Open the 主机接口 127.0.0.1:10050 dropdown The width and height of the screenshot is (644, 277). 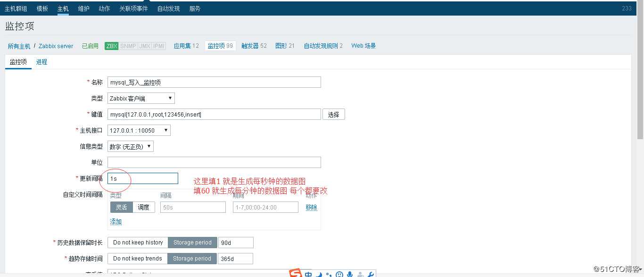139,130
